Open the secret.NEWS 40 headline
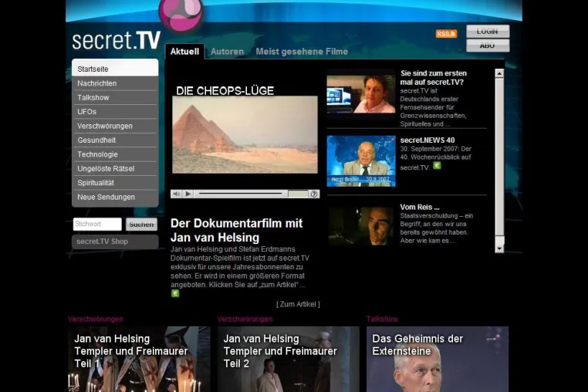Viewport: 588px width, 392px height. pos(427,140)
